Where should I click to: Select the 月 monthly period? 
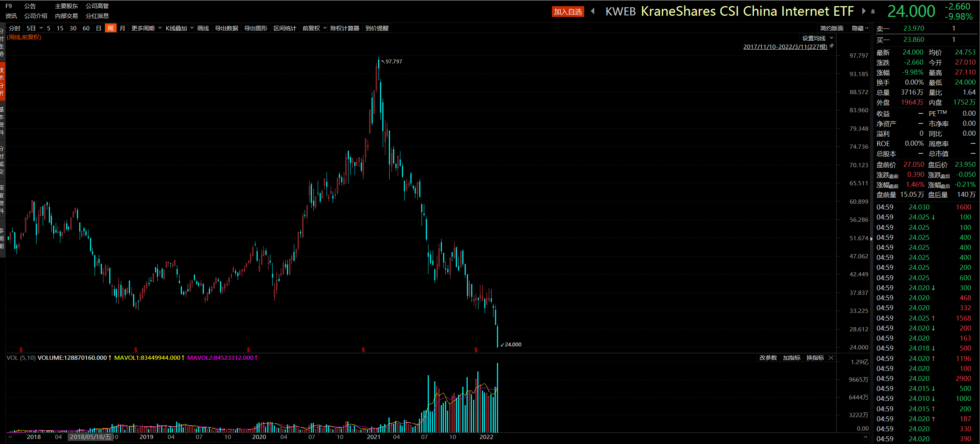pos(122,28)
